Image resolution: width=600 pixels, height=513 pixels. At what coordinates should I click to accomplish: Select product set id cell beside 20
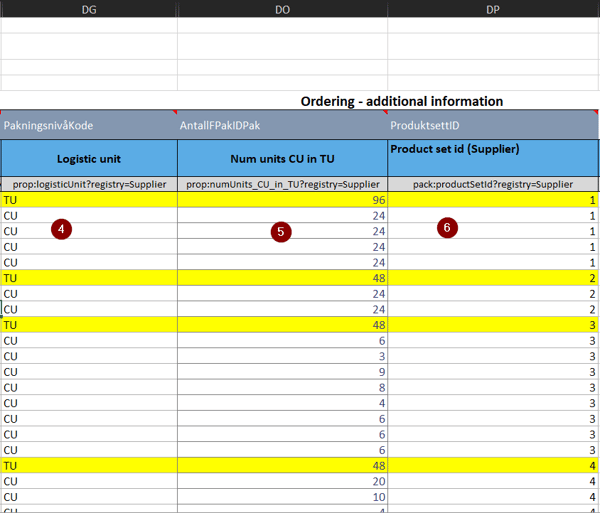point(493,481)
